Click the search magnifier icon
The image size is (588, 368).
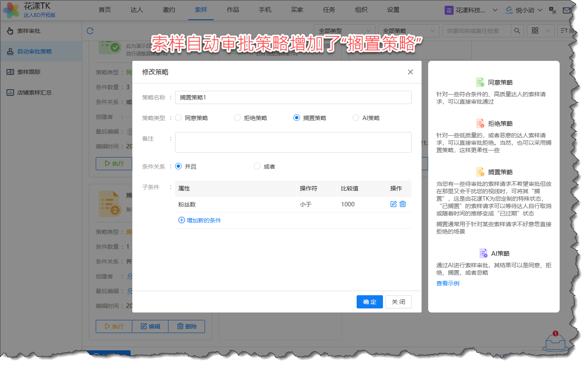tap(517, 31)
